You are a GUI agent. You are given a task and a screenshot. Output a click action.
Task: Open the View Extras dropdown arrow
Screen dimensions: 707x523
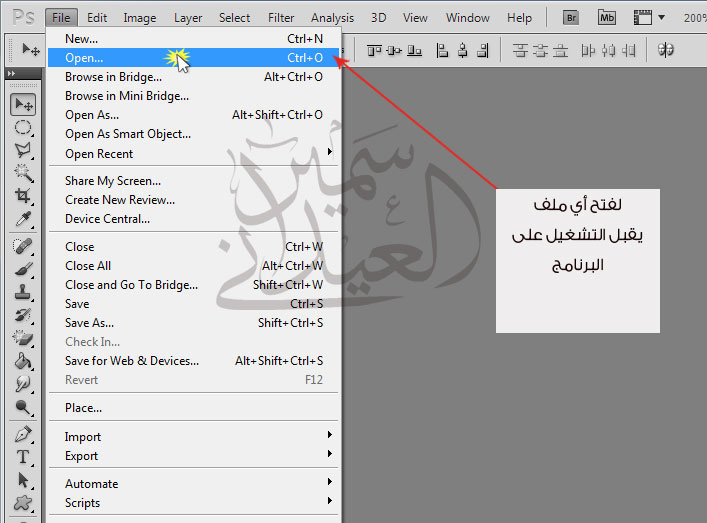[661, 18]
